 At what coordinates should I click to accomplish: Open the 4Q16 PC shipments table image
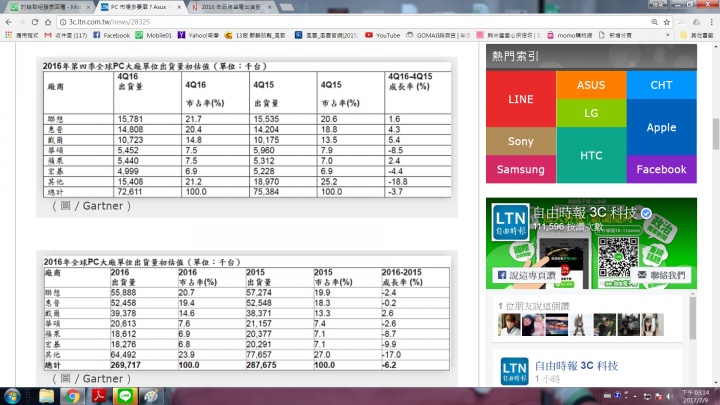click(247, 130)
